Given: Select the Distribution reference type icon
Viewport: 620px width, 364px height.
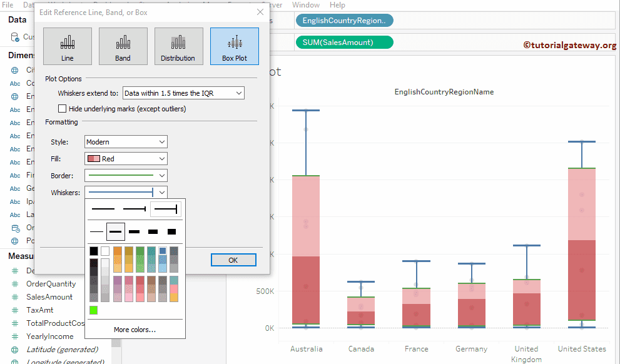Looking at the screenshot, I should [x=178, y=46].
